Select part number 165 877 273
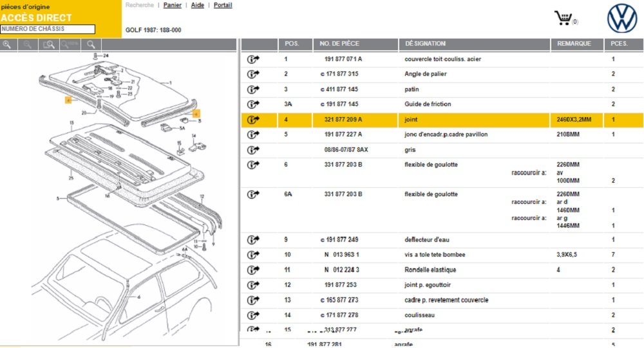The width and height of the screenshot is (644, 348). [342, 300]
